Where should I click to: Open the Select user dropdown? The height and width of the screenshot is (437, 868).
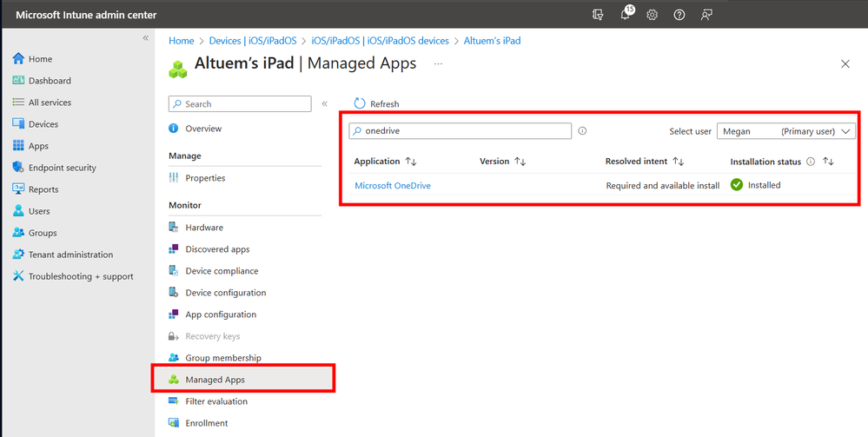[786, 131]
